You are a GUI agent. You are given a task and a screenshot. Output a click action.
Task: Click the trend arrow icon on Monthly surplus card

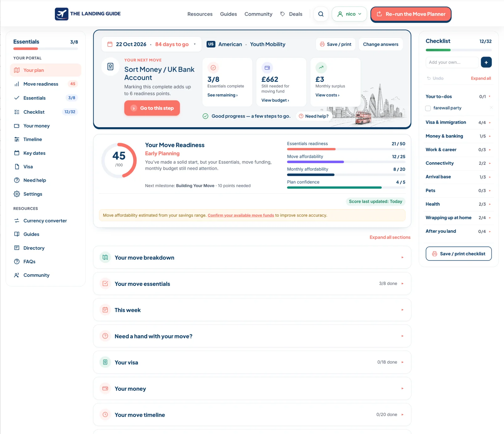pos(321,67)
